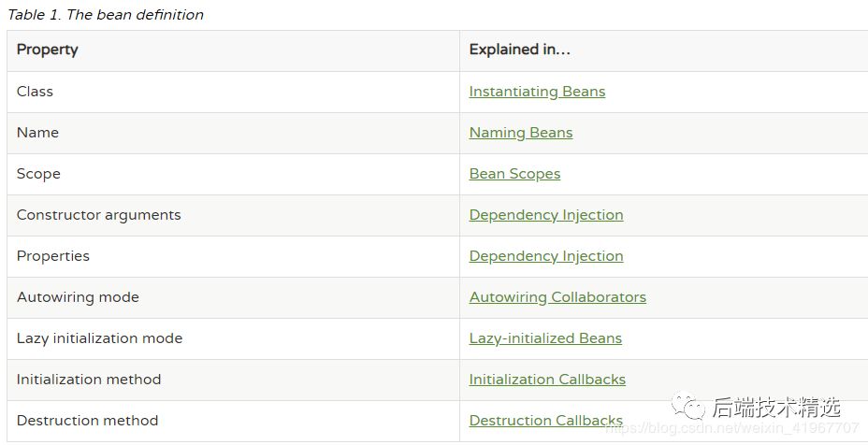Open the Lazy-initialized Beans link
This screenshot has height=445, width=868.
(545, 338)
